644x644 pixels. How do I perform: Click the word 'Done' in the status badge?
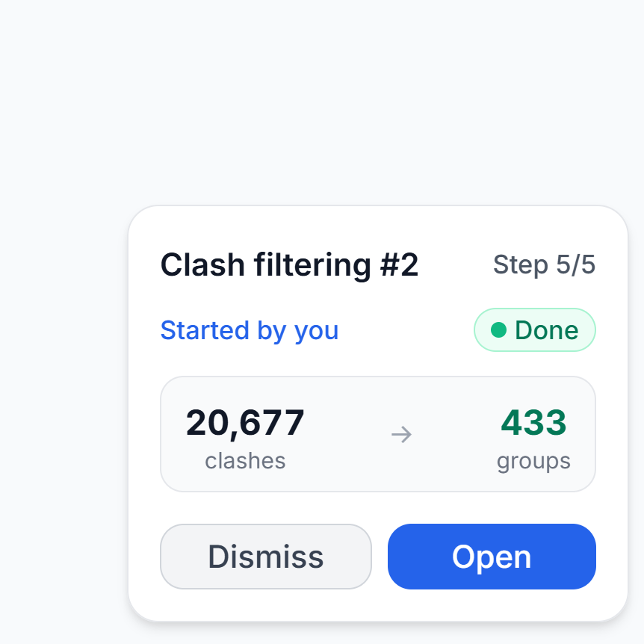[x=547, y=330]
